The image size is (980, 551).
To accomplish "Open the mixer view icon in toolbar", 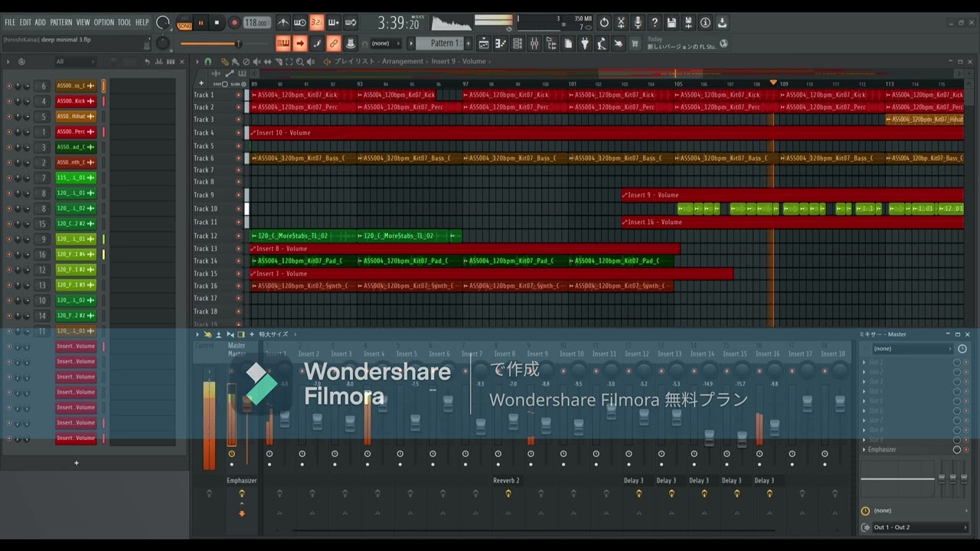I will (x=534, y=44).
